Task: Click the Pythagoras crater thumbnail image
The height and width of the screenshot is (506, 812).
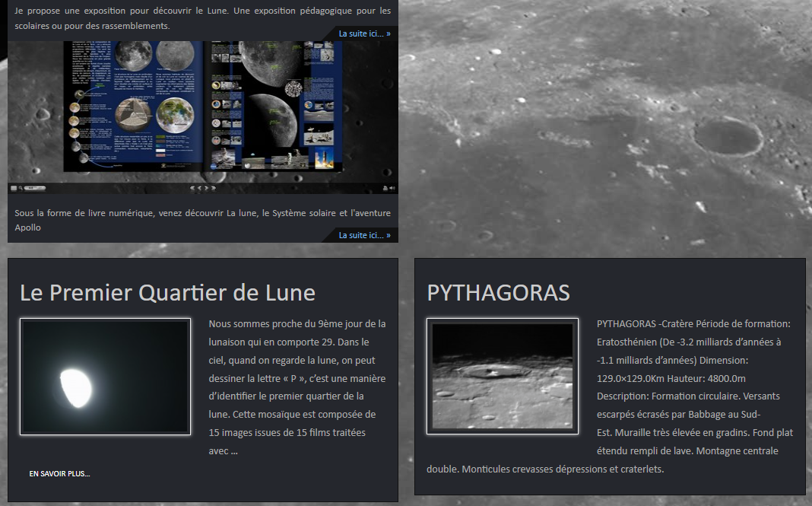Action: pos(502,376)
